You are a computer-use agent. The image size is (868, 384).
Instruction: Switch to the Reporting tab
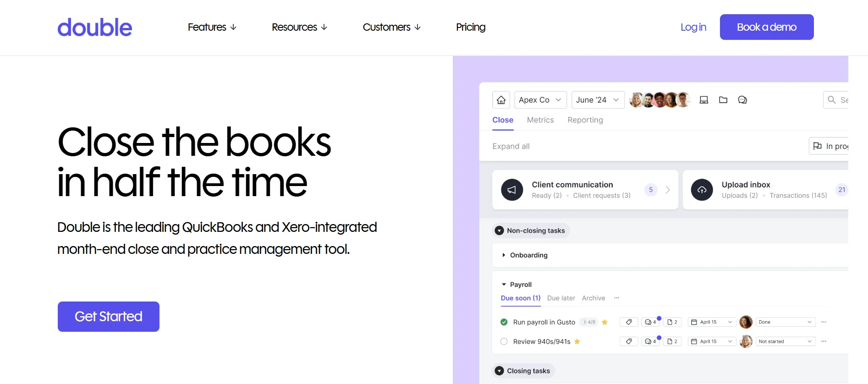[x=585, y=120]
